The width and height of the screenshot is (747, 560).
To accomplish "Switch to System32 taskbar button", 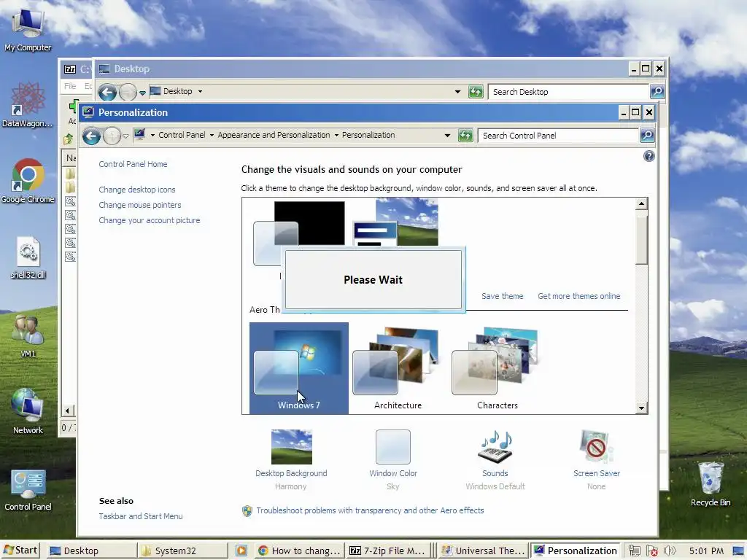I will 183,551.
